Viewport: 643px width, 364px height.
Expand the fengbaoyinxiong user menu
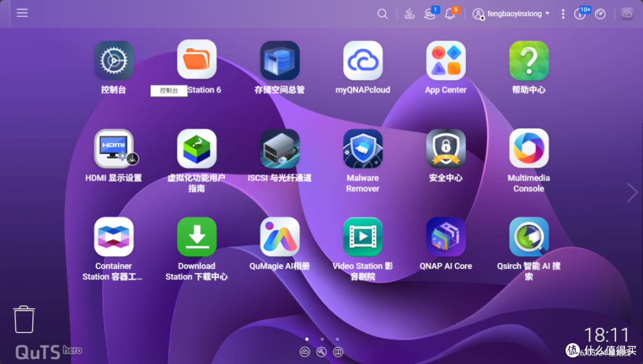click(511, 14)
